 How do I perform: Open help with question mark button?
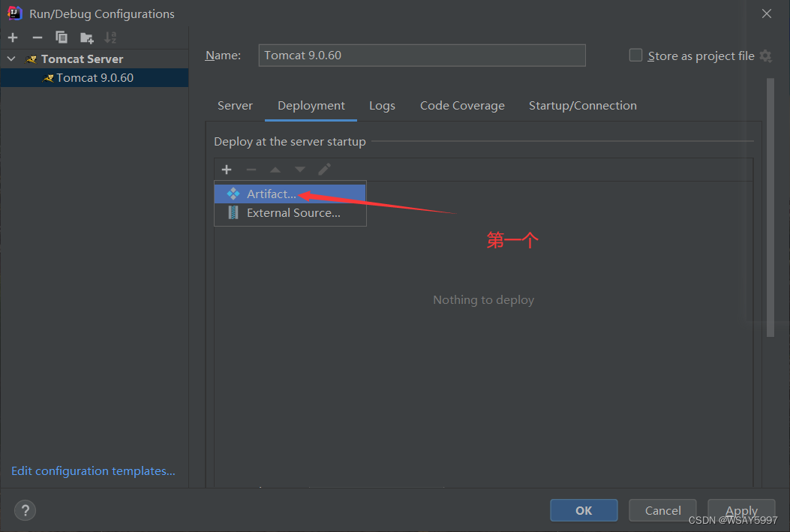[x=26, y=510]
